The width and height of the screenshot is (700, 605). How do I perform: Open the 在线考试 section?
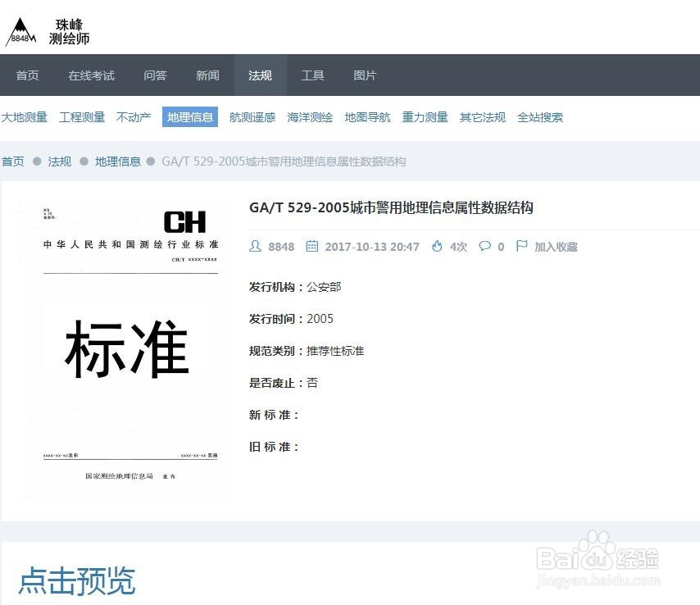[90, 75]
